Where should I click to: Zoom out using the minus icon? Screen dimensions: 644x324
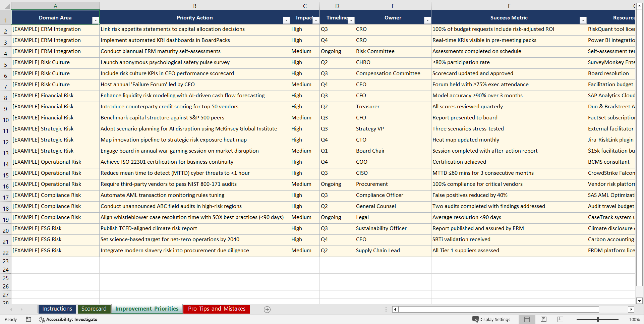coord(573,319)
